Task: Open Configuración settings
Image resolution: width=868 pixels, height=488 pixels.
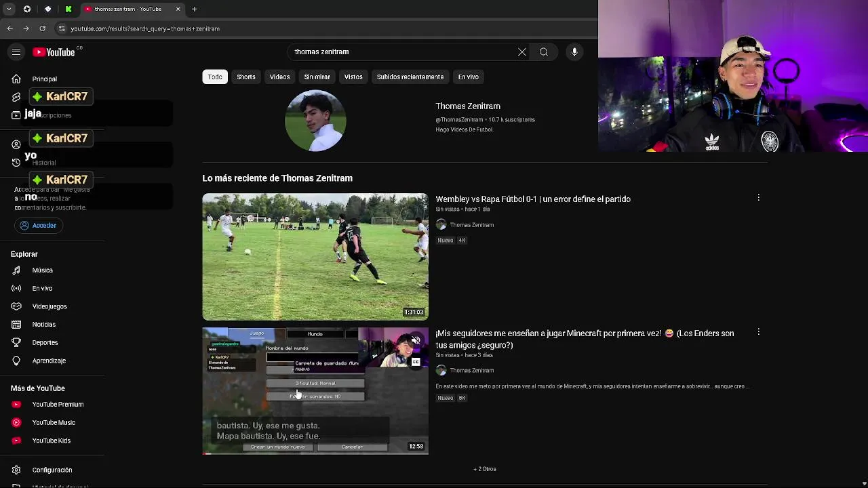Action: [x=53, y=470]
